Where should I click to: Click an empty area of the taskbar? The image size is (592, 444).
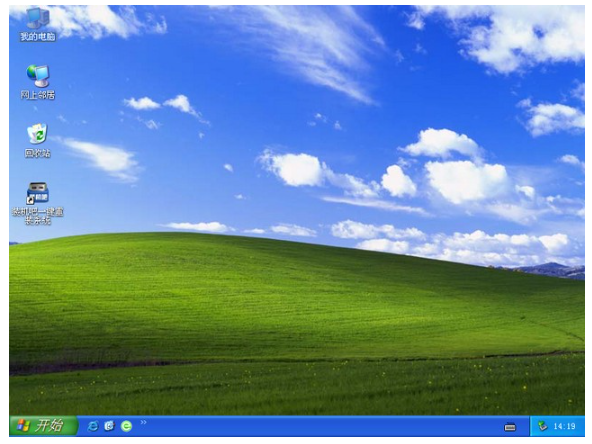pos(321,426)
